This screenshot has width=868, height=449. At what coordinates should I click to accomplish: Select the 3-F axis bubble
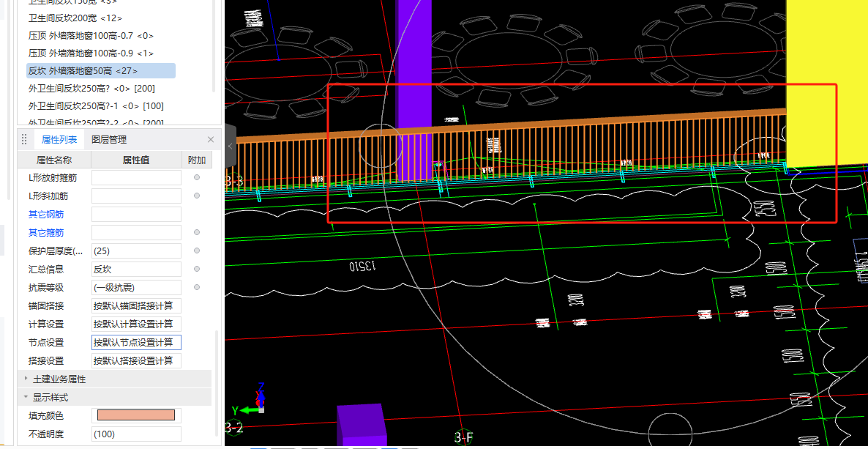click(x=463, y=439)
